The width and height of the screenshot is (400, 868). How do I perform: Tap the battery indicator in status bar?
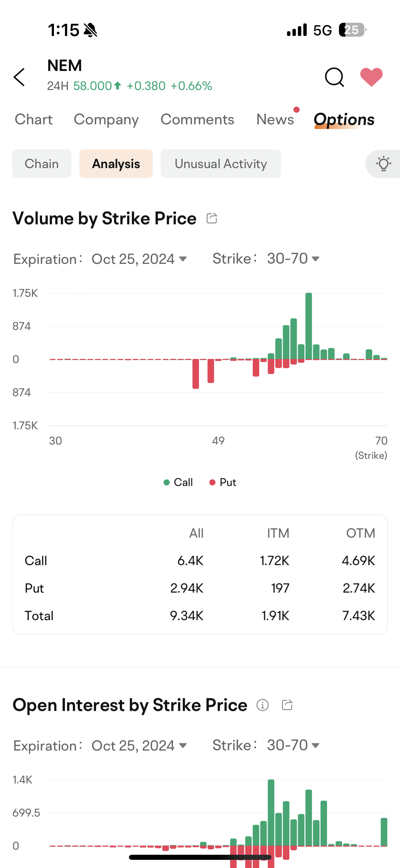(x=353, y=30)
